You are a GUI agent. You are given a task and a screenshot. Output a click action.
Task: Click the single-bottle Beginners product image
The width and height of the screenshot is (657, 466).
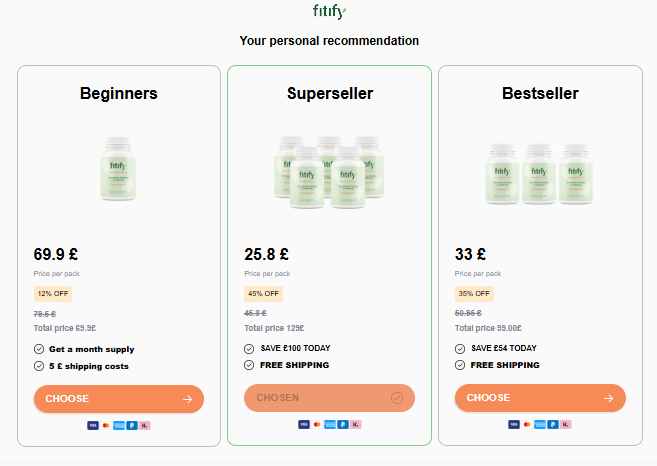[x=118, y=167]
